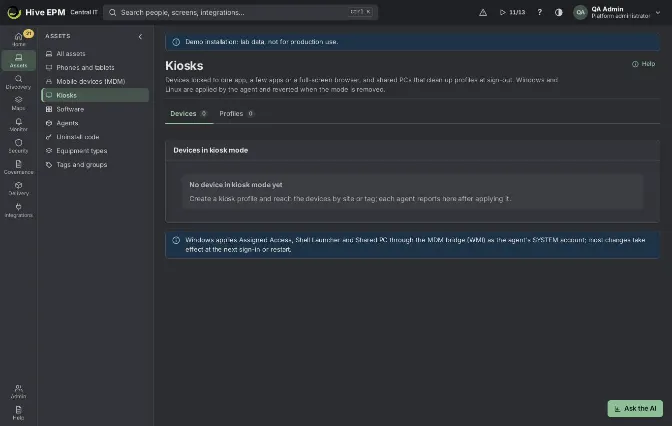Open the Security shield section
Viewport: 672px width, 426px height.
(18, 146)
